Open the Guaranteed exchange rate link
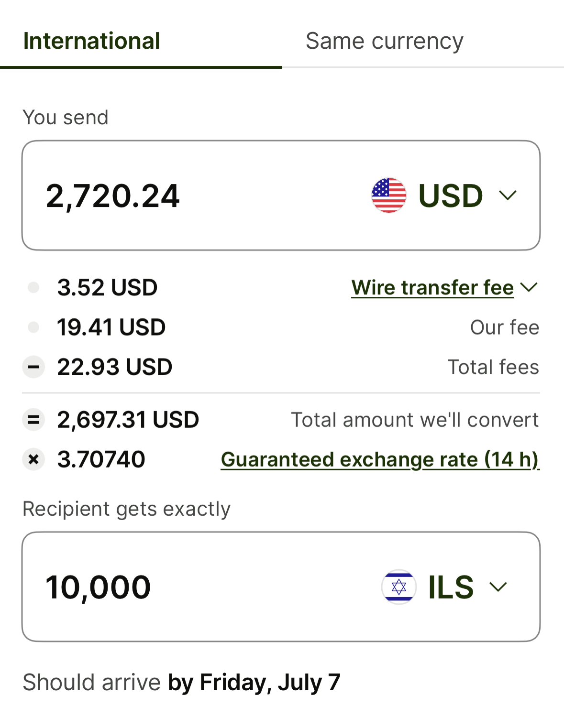Viewport: 564px width, 728px height. tap(380, 460)
